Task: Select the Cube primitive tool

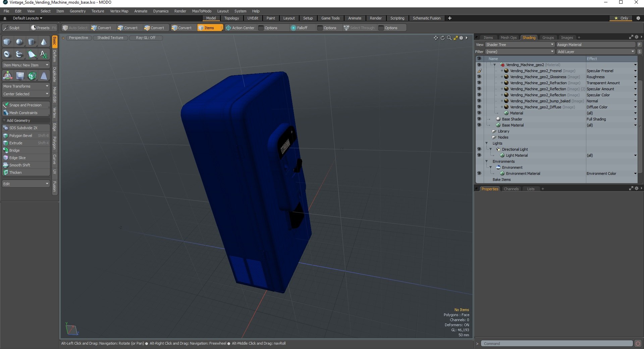Action: pos(7,42)
